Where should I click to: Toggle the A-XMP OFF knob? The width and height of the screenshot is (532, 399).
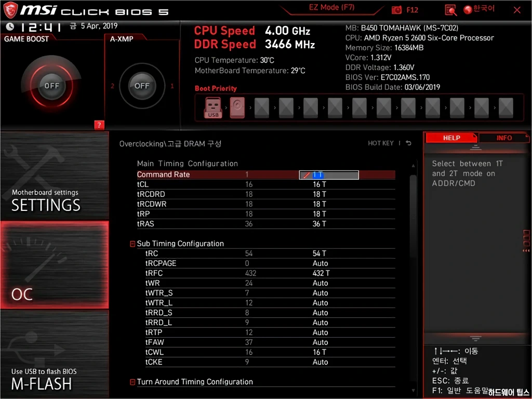[142, 86]
